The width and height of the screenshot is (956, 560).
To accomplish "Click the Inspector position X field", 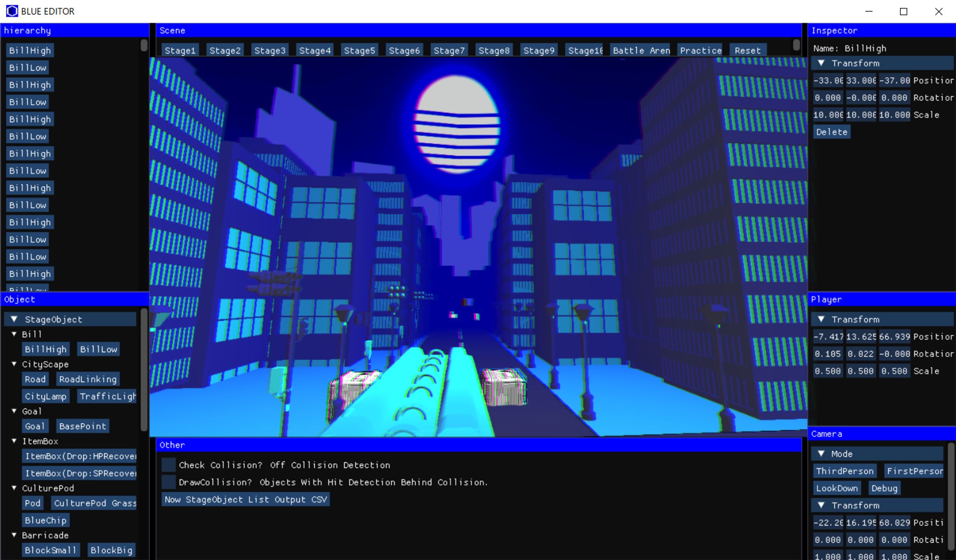I will click(x=827, y=80).
